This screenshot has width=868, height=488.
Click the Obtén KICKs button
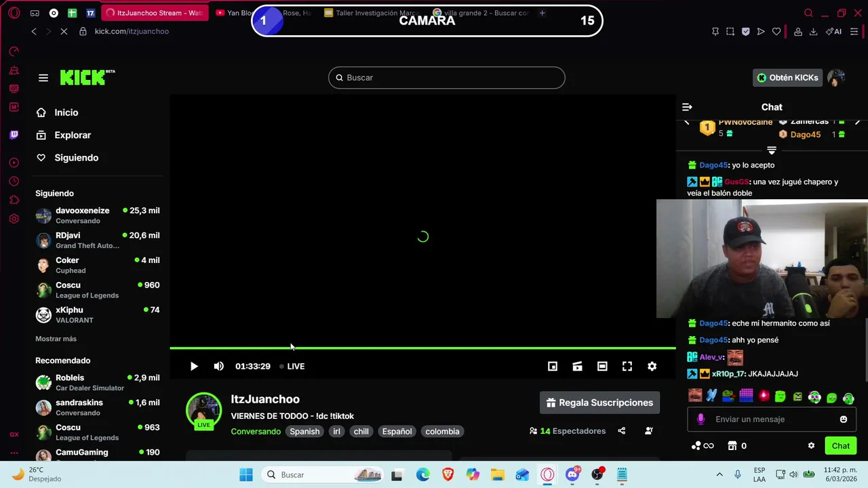pyautogui.click(x=787, y=78)
